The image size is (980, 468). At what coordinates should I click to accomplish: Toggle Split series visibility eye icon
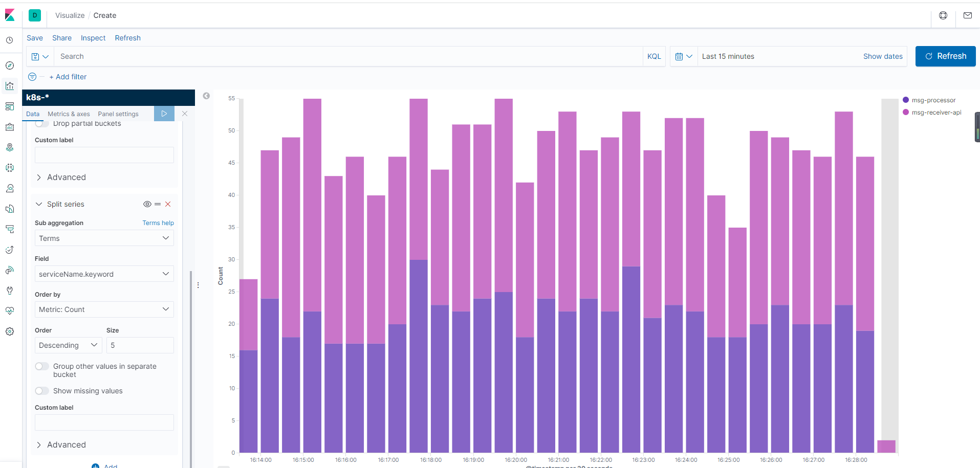pos(147,204)
